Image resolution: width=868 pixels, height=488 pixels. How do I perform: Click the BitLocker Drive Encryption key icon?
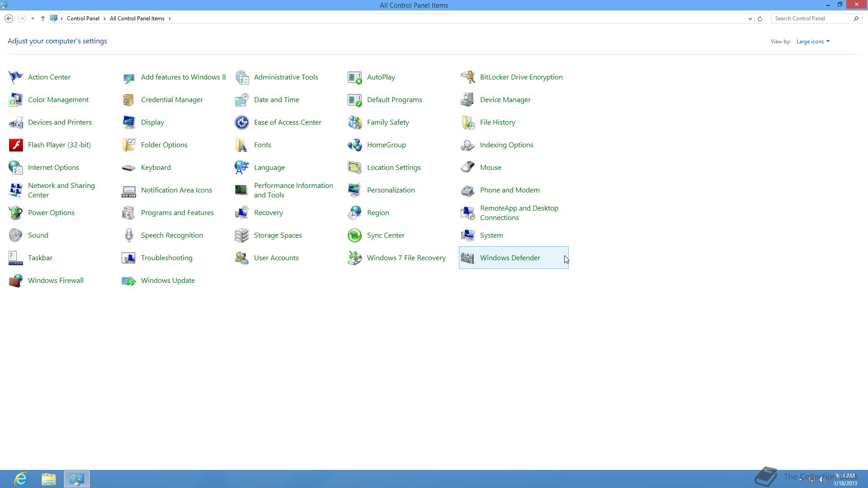[468, 77]
